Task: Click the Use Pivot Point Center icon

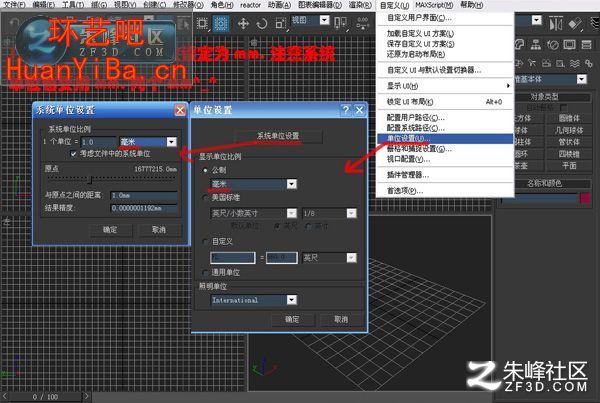Action: [340, 23]
